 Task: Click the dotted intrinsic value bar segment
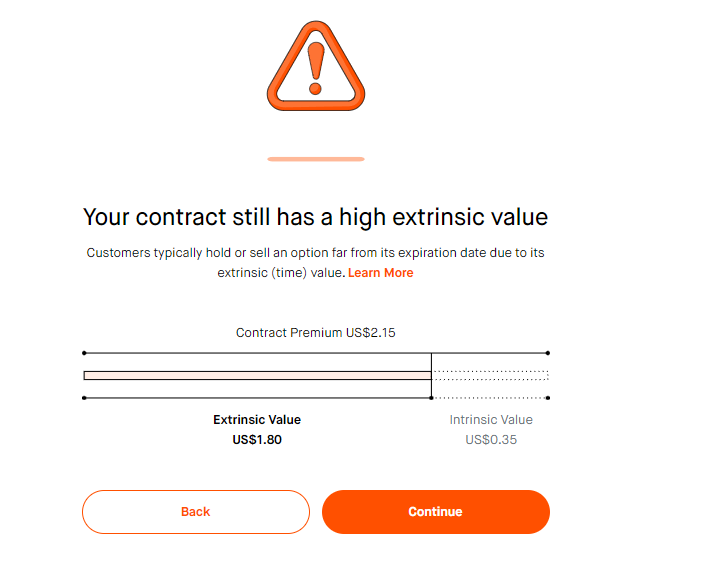[490, 375]
